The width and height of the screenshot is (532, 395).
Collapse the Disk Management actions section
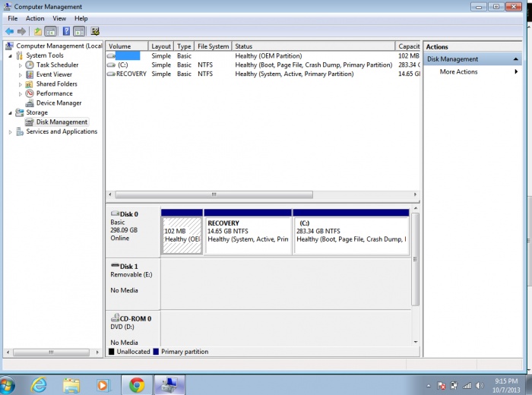[x=515, y=59]
